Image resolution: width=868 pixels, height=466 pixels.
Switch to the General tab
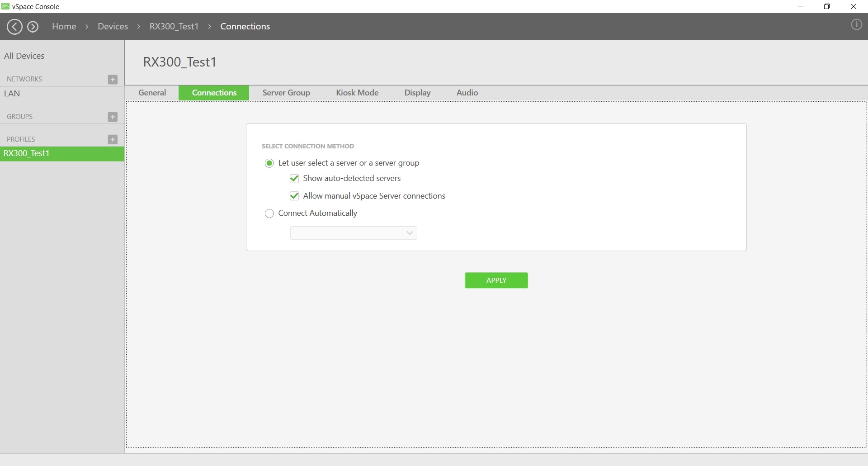tap(152, 93)
